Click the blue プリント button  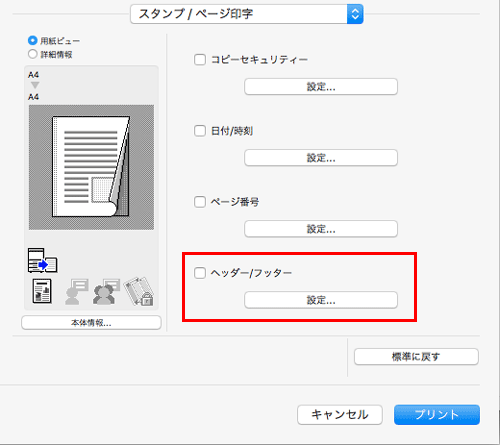[x=437, y=415]
